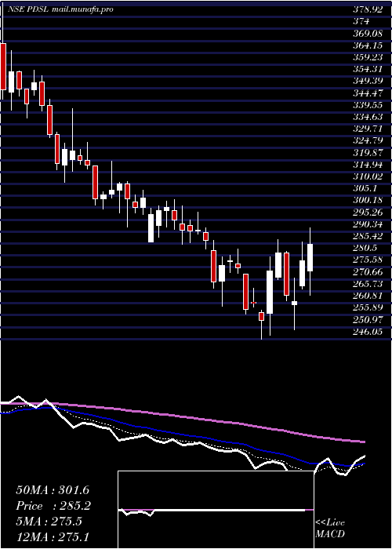Pick the 300.18 price level
The image size is (392, 549).
click(x=368, y=200)
